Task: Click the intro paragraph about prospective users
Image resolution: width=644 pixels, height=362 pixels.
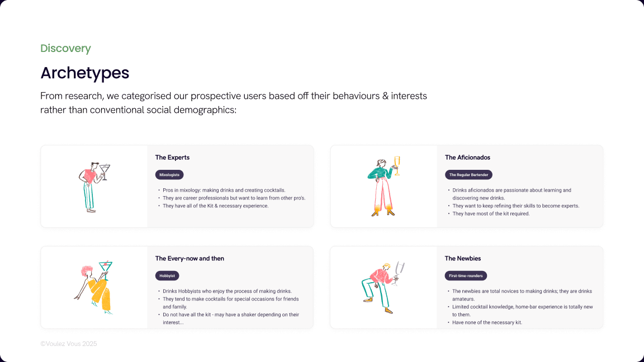Action: (234, 103)
